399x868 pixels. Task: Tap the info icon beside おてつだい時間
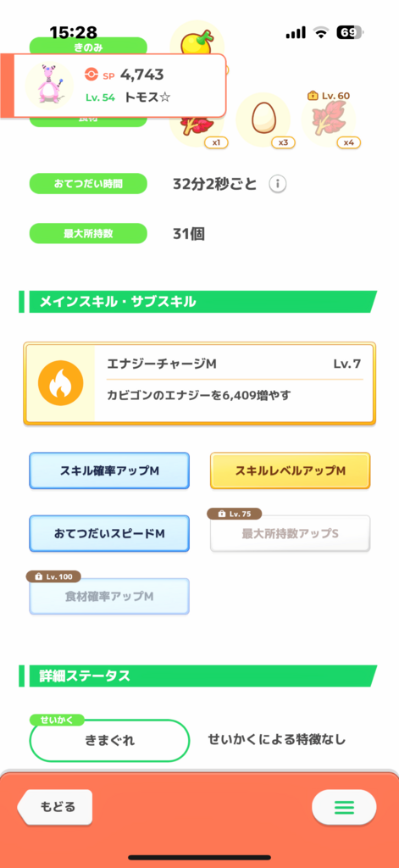coord(278,184)
